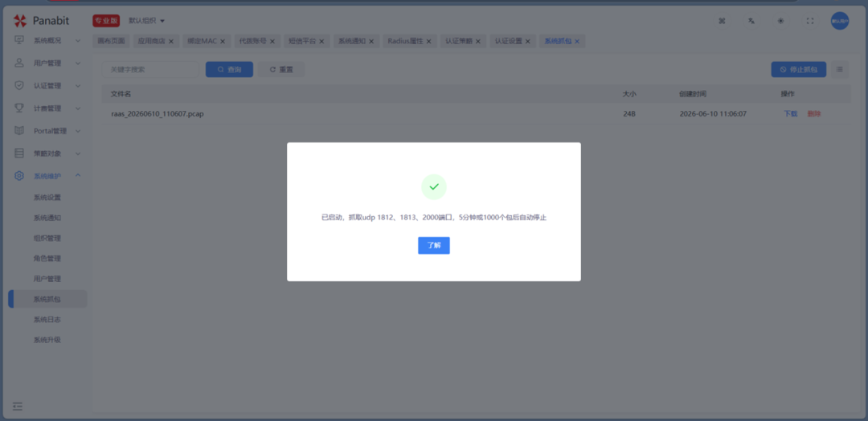This screenshot has width=868, height=421.
Task: Click the 系统概况 monitor icon
Action: click(19, 40)
